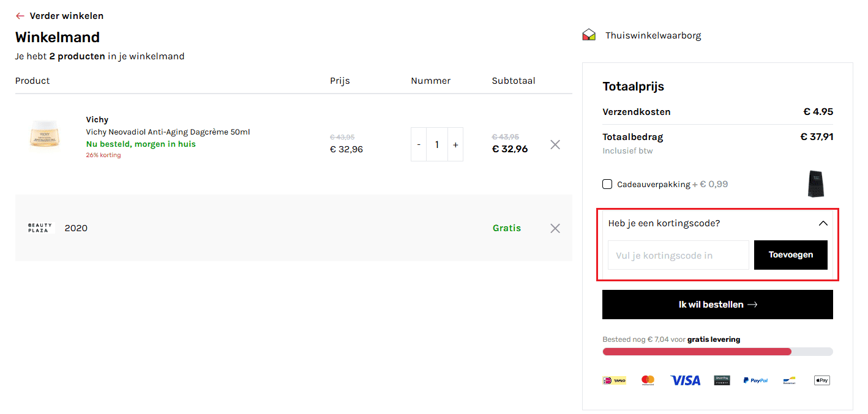Click the PayPal payment icon
This screenshot has height=414, width=868.
pyautogui.click(x=755, y=380)
